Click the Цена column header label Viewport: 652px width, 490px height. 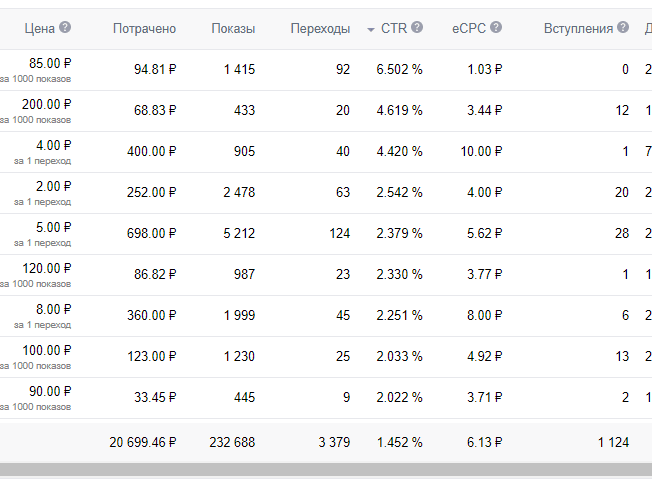[40, 29]
